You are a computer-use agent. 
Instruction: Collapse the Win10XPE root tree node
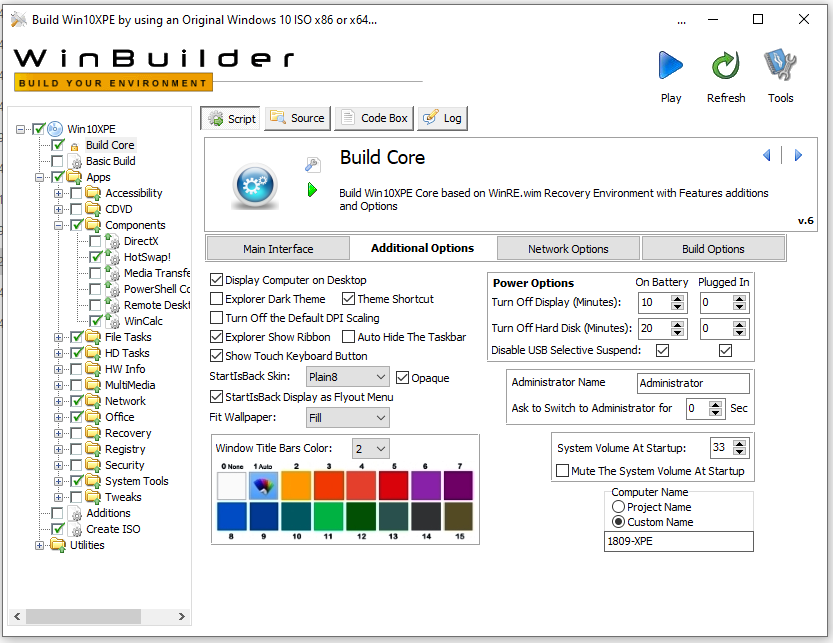pos(20,129)
